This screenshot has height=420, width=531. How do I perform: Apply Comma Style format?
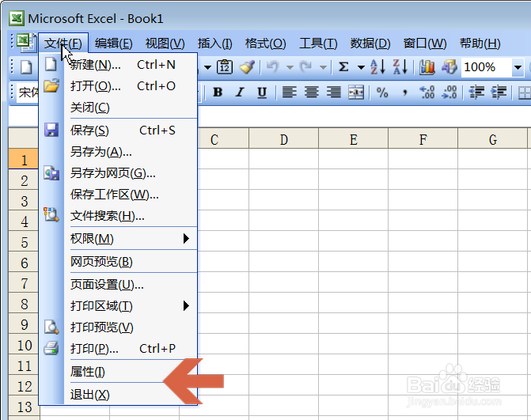point(404,92)
